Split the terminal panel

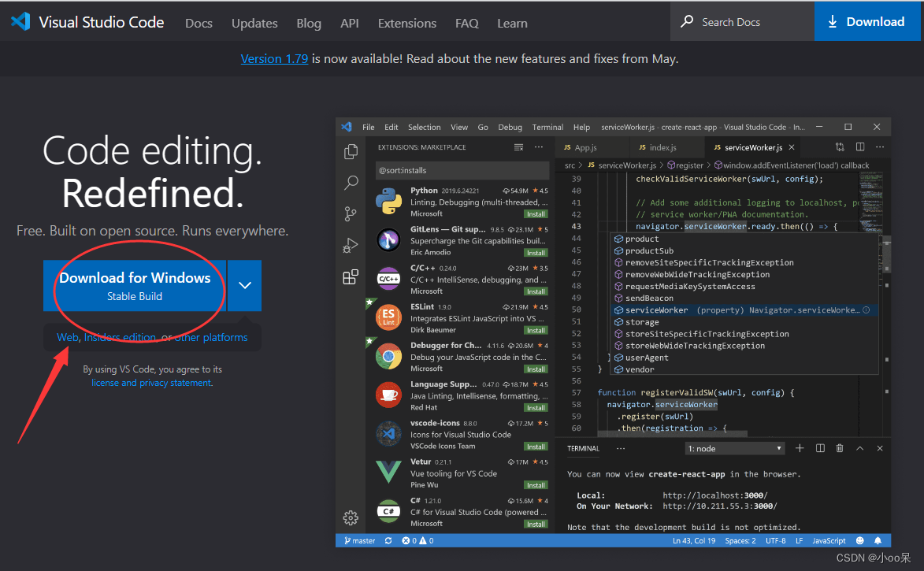click(x=820, y=448)
